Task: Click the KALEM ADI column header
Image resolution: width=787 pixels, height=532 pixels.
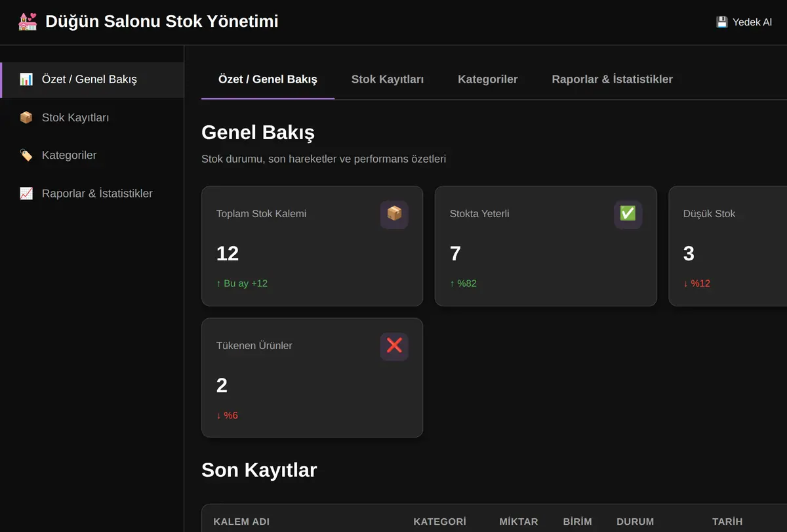Action: [241, 522]
